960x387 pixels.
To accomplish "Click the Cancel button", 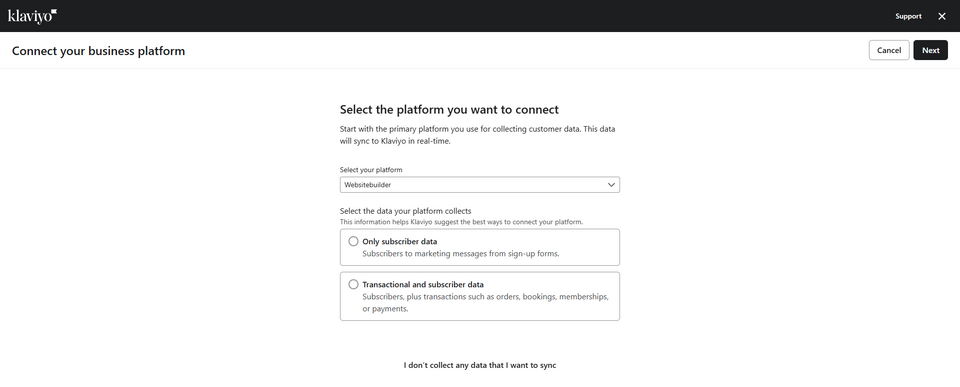I will coord(888,50).
